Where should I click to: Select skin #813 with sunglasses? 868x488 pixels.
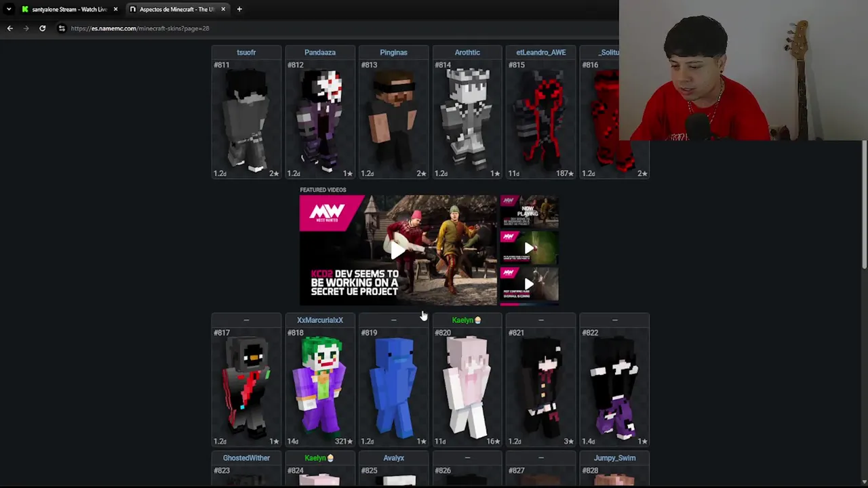tap(393, 119)
